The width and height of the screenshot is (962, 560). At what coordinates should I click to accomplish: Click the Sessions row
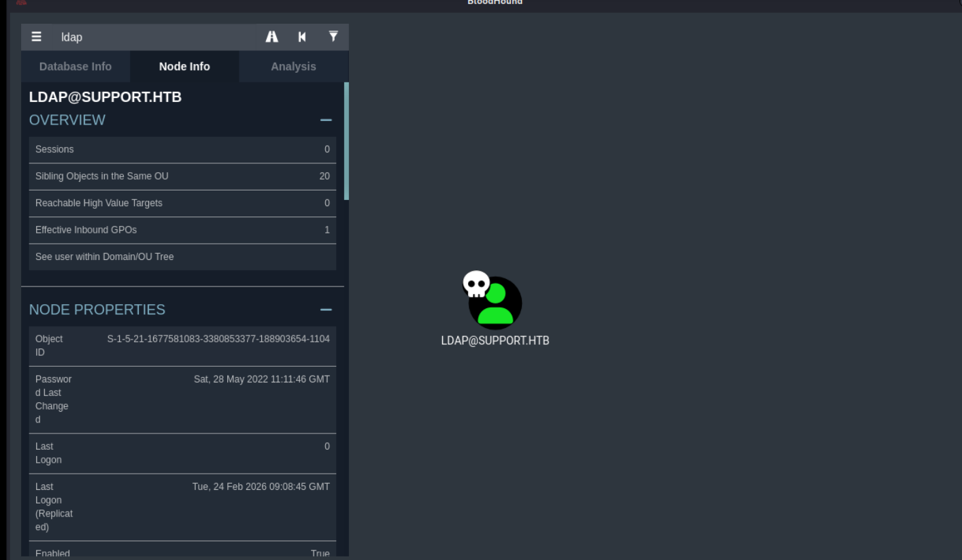[182, 150]
